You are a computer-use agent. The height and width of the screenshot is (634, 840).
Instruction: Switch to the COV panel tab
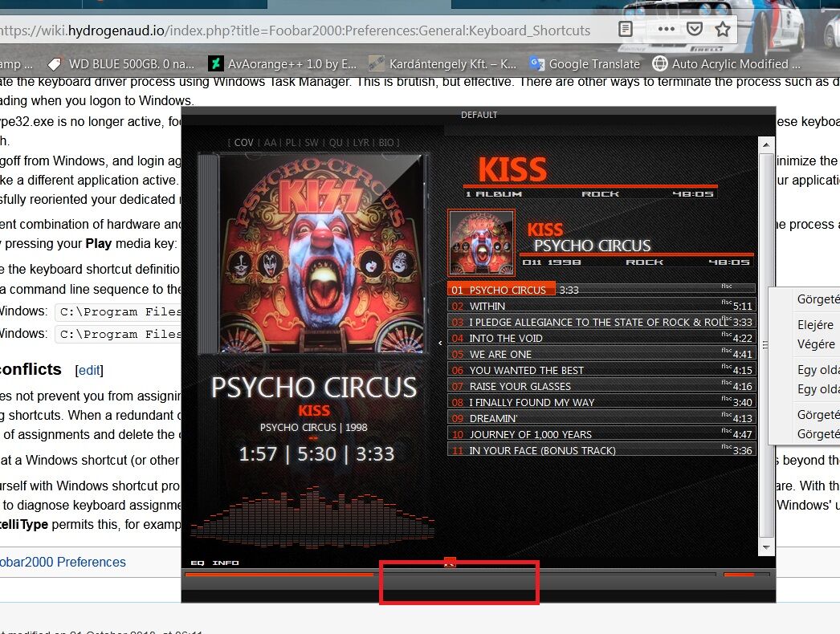(x=243, y=142)
